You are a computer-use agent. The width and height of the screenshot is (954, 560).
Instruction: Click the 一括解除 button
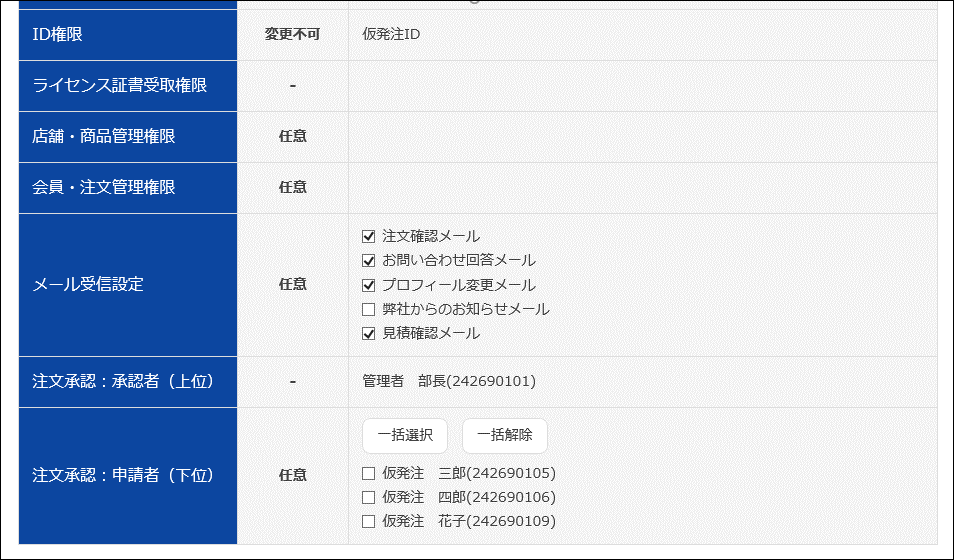pos(504,435)
